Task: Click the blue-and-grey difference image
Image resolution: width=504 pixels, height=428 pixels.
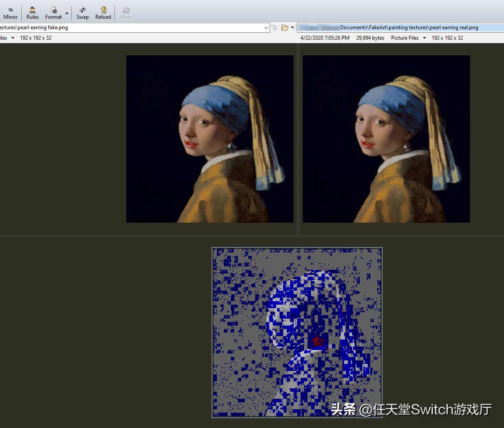Action: tap(297, 333)
